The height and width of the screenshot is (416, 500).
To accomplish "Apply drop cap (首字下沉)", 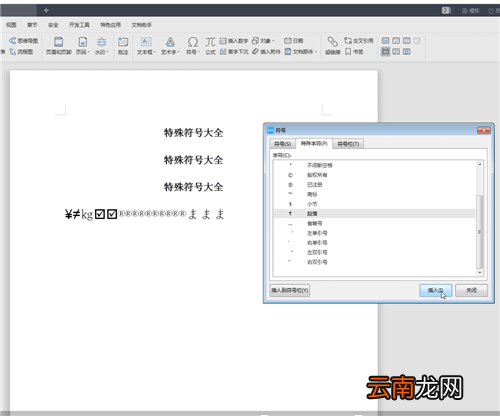I will click(234, 52).
